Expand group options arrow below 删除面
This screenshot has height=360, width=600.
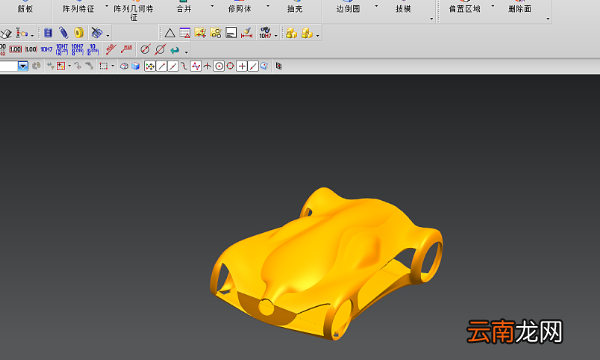(548, 18)
